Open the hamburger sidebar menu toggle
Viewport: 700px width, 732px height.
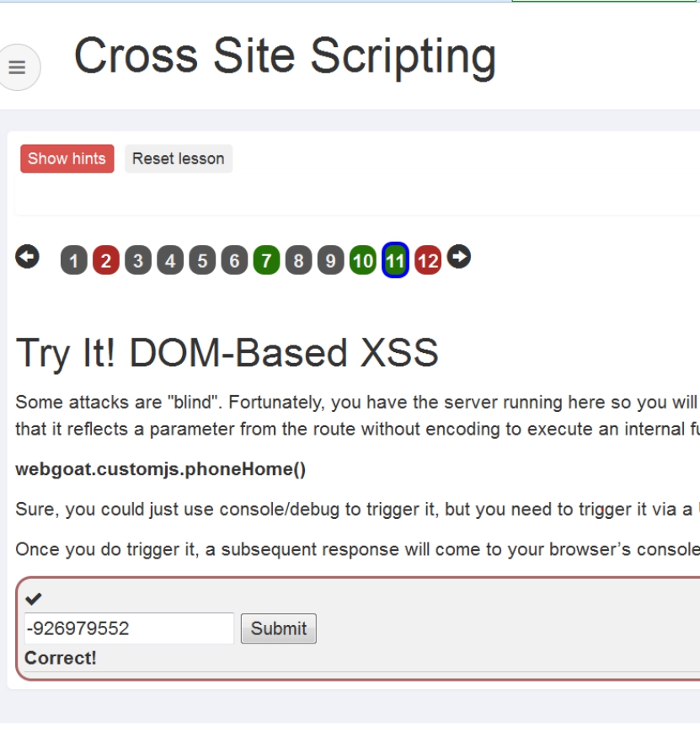18,67
